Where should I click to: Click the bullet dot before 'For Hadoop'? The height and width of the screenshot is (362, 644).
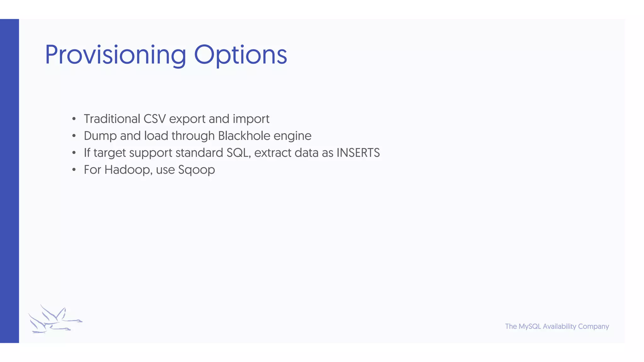pyautogui.click(x=74, y=170)
